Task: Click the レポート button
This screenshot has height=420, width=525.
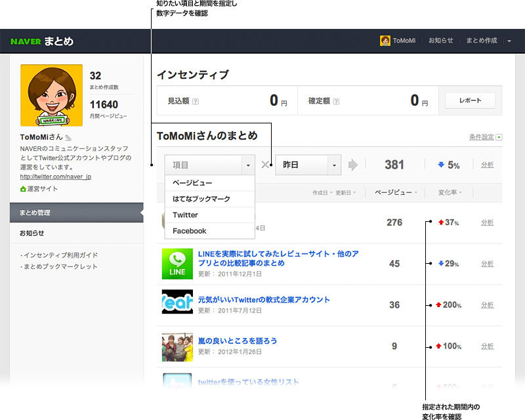Action: click(x=470, y=100)
